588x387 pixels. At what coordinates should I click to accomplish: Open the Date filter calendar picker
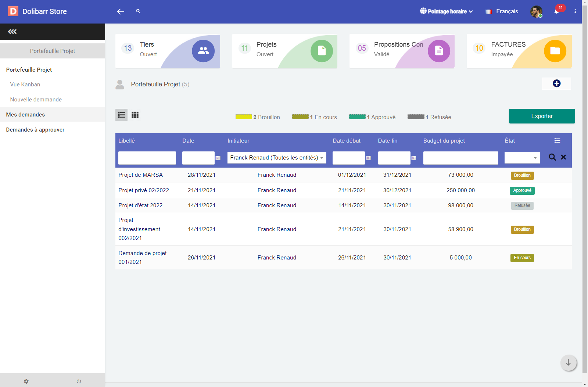pyautogui.click(x=218, y=158)
